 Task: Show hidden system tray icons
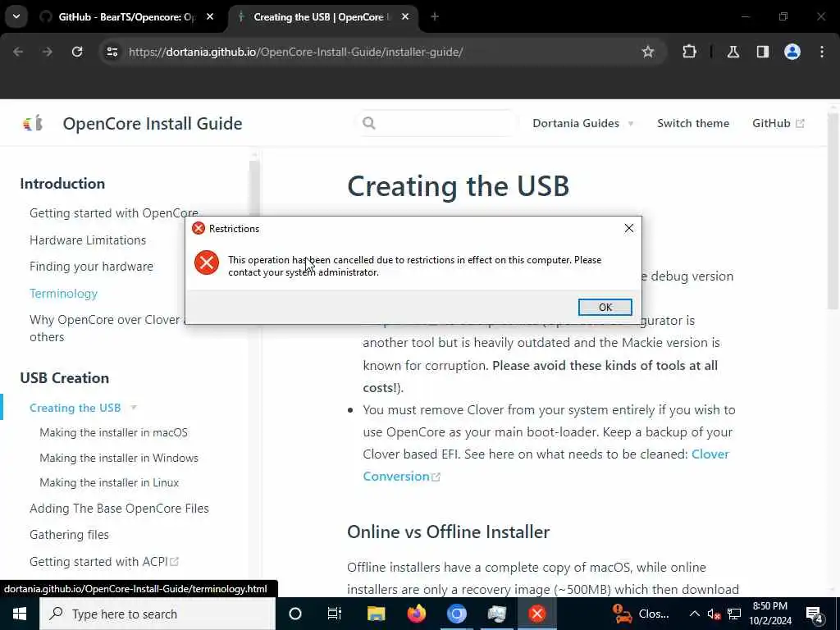tap(694, 614)
